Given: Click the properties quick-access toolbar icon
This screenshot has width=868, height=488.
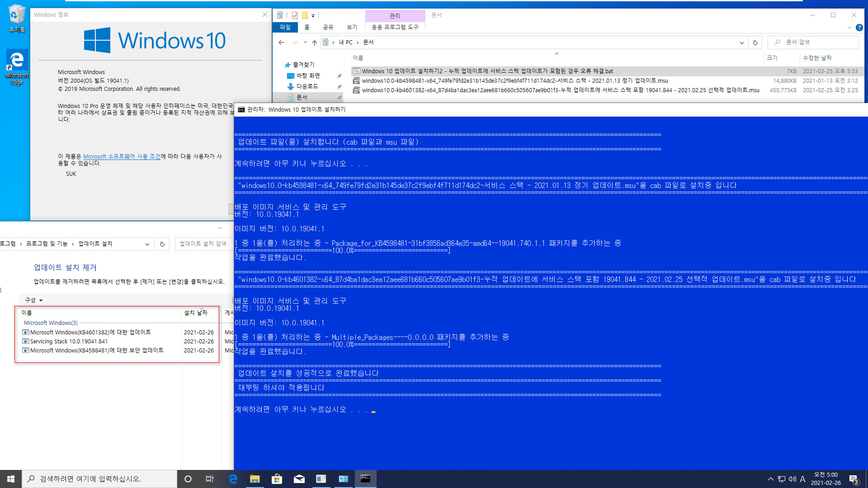Looking at the screenshot, I should pyautogui.click(x=295, y=15).
